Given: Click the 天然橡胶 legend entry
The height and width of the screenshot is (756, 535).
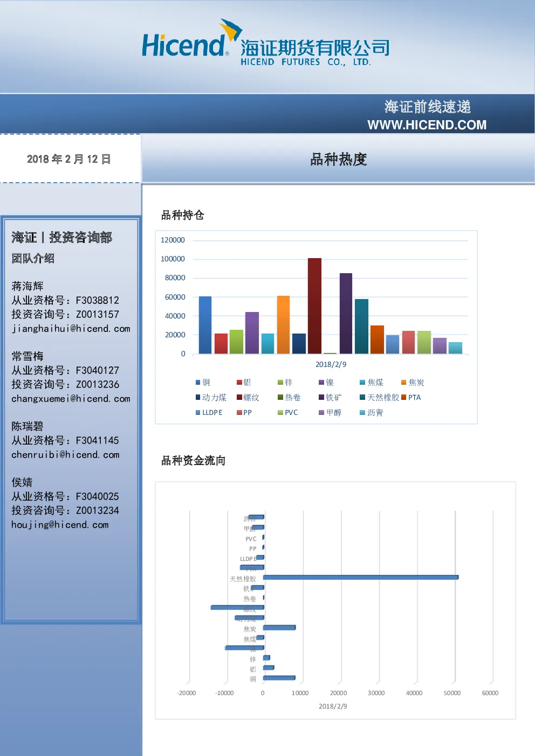Looking at the screenshot, I should (380, 398).
